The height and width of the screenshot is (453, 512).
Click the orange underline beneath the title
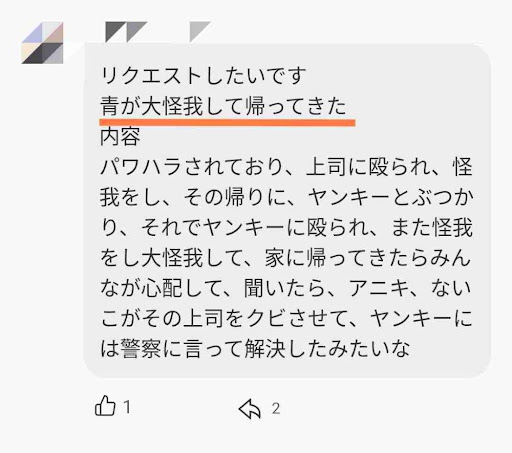coord(227,123)
